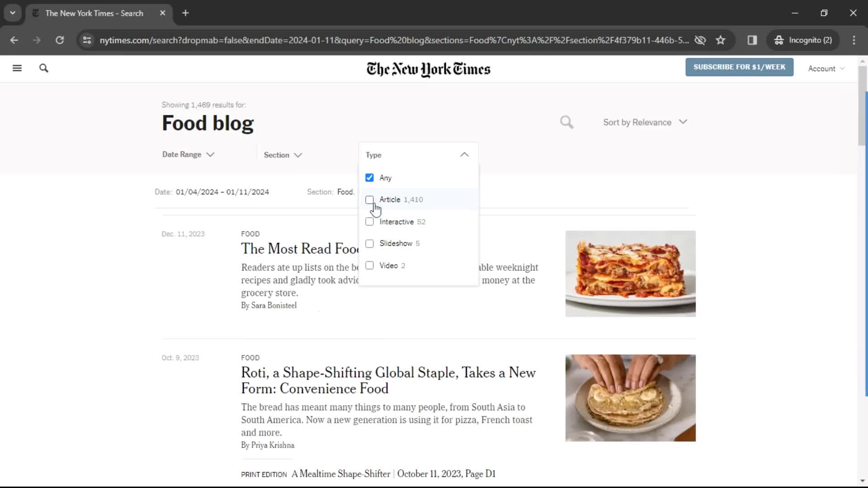The image size is (868, 488).
Task: Click the lasagna article thumbnail
Action: coord(630,274)
